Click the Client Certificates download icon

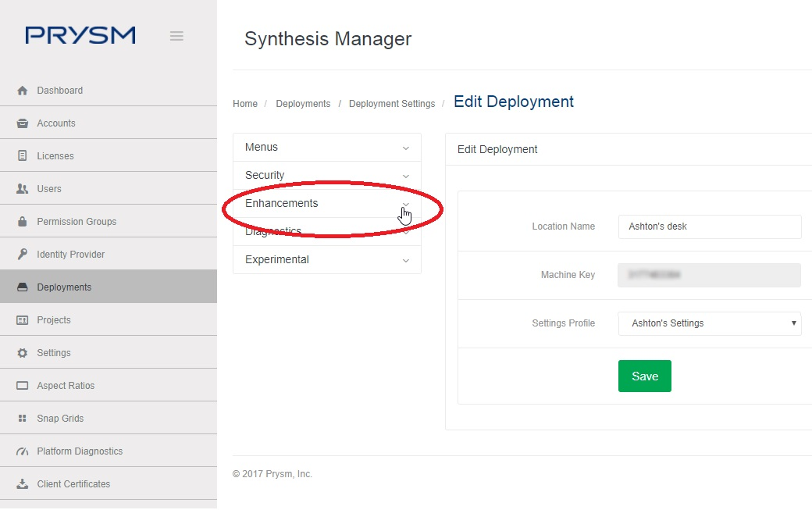pyautogui.click(x=23, y=483)
